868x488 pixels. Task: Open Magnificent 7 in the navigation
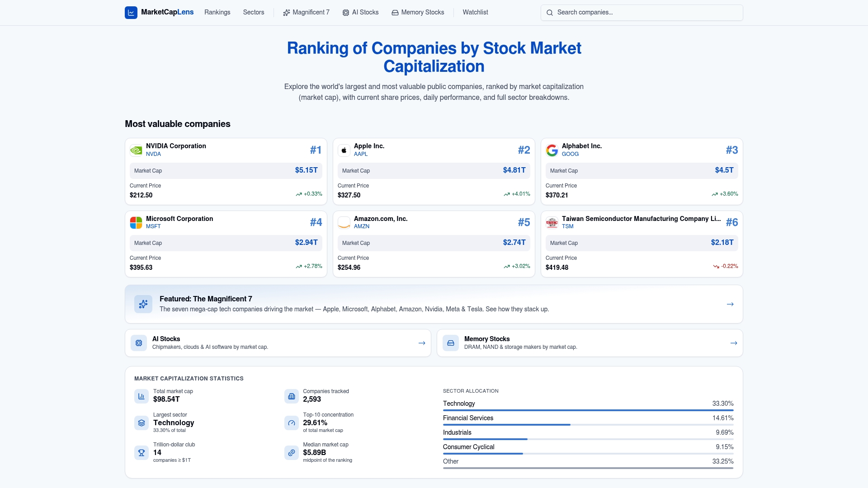point(306,13)
